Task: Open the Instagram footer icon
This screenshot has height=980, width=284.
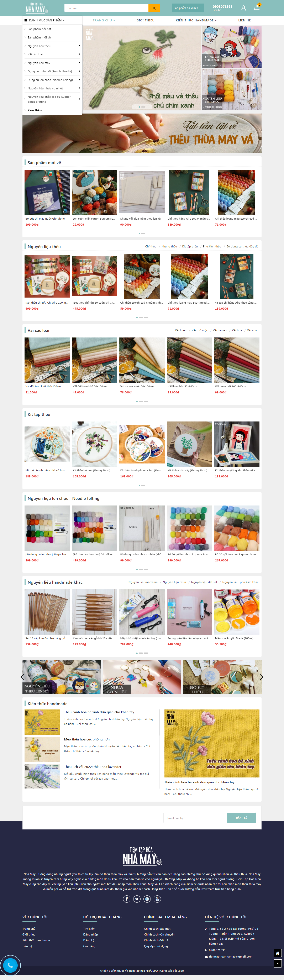Action: click(147, 899)
